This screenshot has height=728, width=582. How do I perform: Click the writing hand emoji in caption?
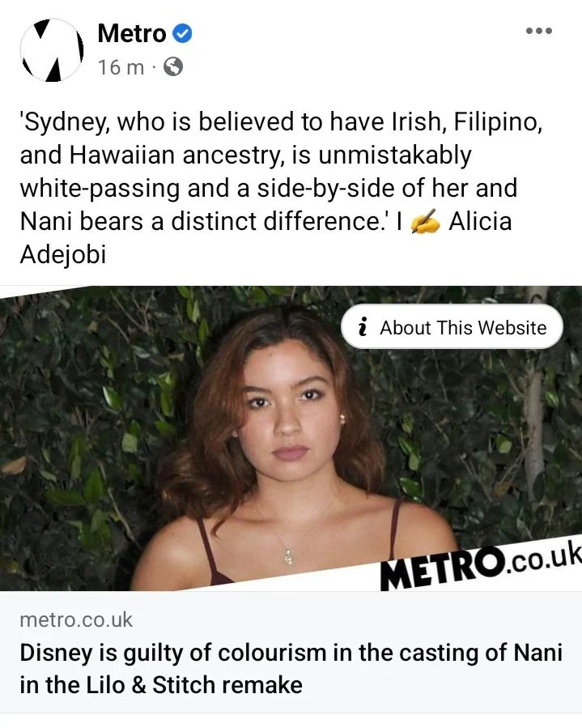tap(427, 222)
